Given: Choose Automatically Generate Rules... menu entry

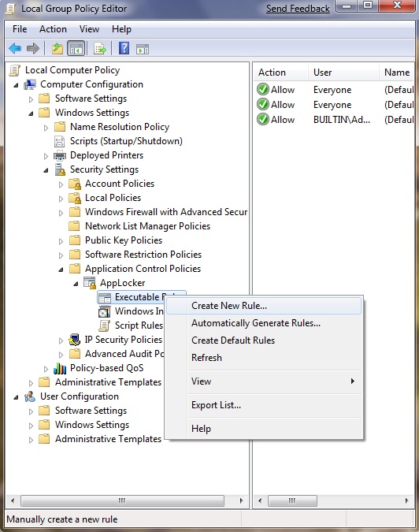Looking at the screenshot, I should click(x=264, y=323).
